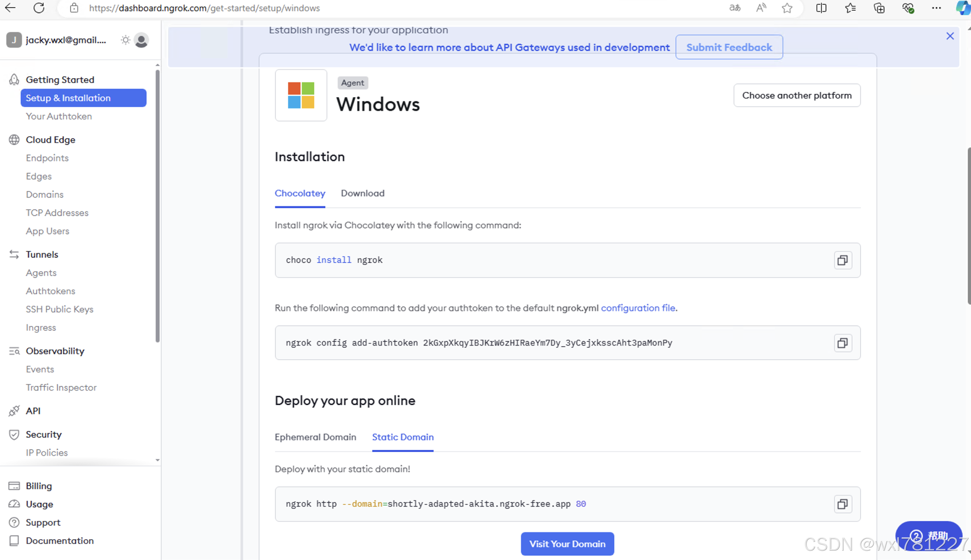Select the Ephemeral Domain tab
Image resolution: width=971 pixels, height=560 pixels.
click(x=315, y=437)
